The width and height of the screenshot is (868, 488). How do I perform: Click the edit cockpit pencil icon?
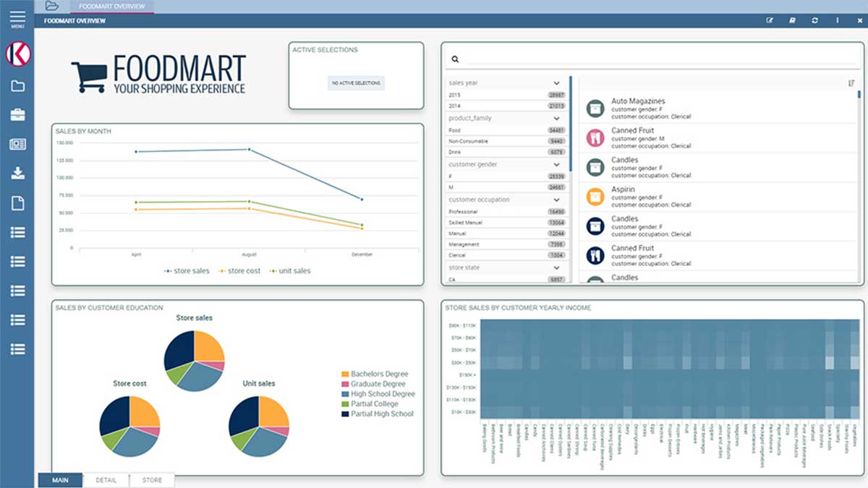click(770, 21)
